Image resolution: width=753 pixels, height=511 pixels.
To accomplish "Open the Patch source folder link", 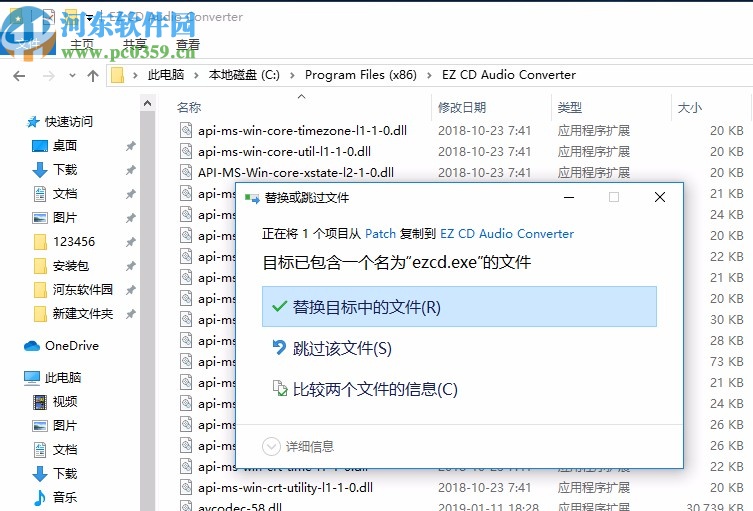I will tap(380, 234).
